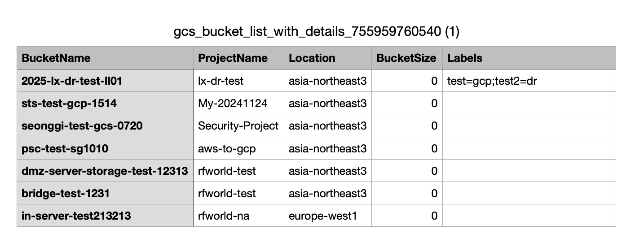Click the table title gcs_bucket_list_with_details
The width and height of the screenshot is (644, 251).
[x=316, y=32]
